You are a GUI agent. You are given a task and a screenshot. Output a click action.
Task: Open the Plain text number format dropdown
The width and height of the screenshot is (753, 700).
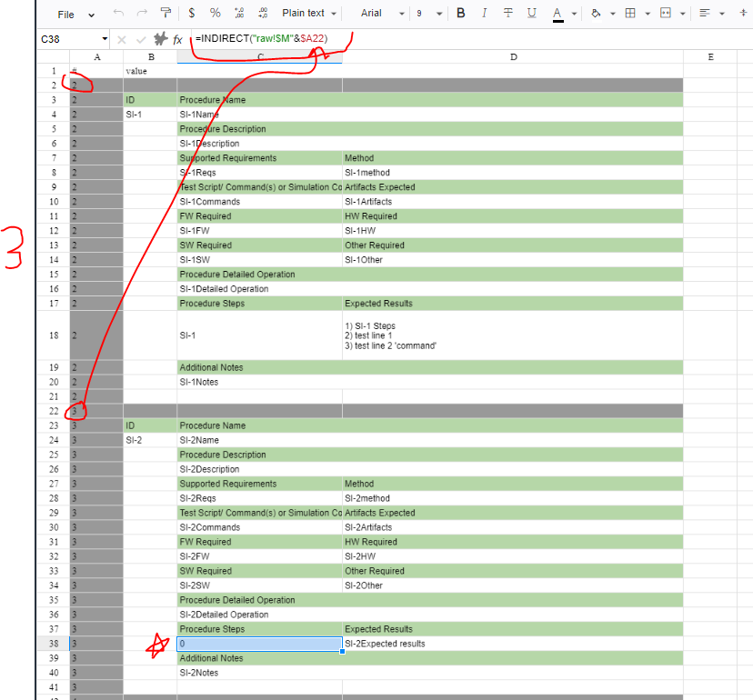(309, 14)
